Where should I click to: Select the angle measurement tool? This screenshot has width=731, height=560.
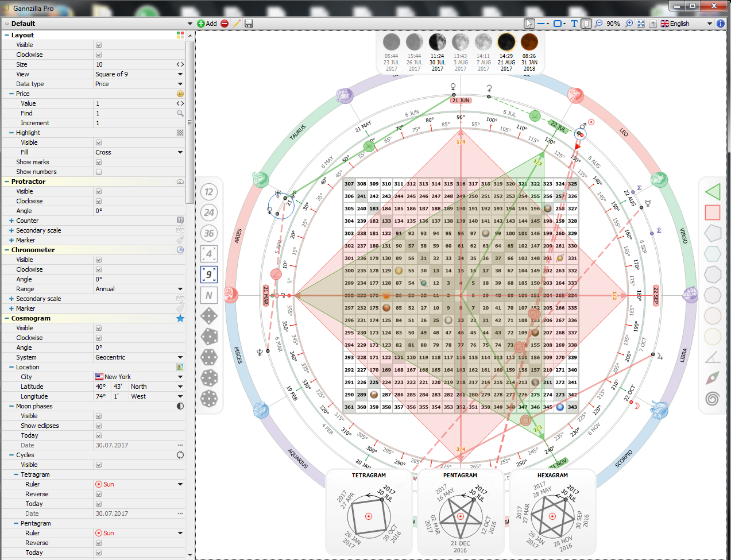[713, 357]
